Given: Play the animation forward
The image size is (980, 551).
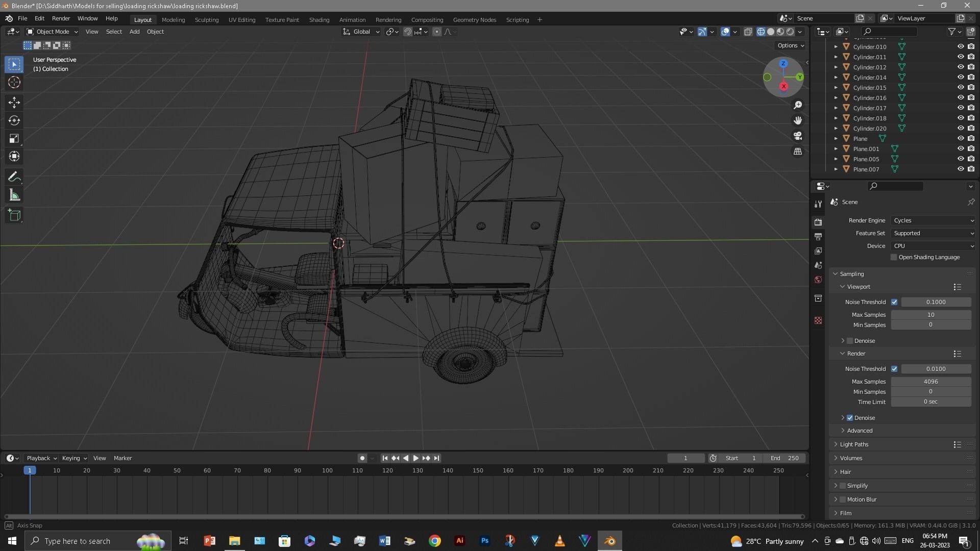Looking at the screenshot, I should coord(416,458).
